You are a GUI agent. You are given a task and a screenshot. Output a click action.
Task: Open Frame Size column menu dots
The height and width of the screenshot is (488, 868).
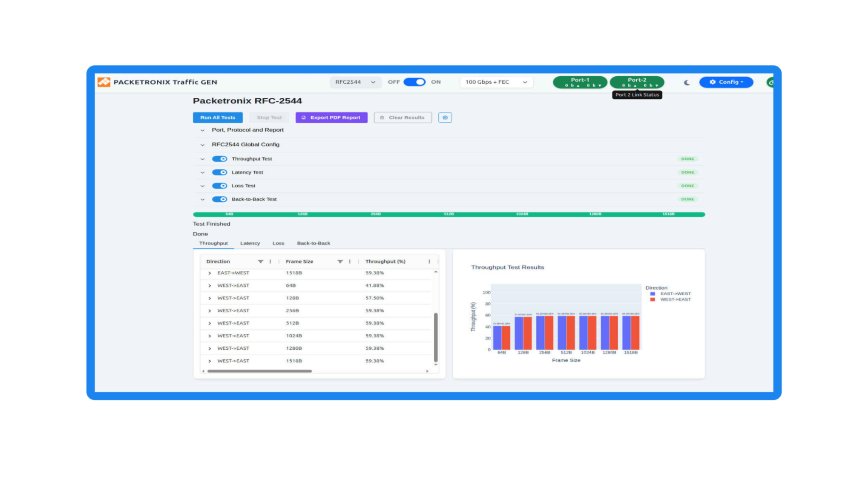click(x=350, y=261)
